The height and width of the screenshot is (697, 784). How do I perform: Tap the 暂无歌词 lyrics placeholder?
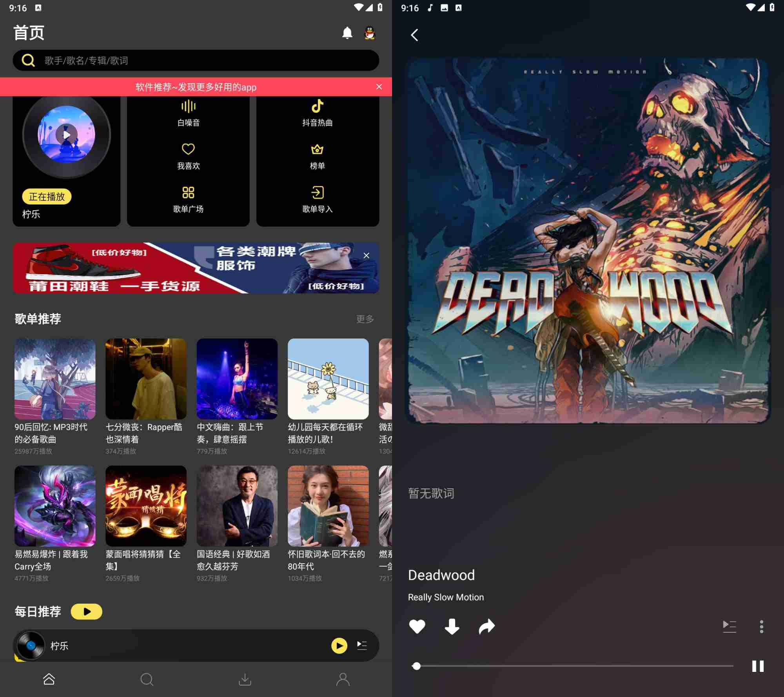click(x=431, y=493)
